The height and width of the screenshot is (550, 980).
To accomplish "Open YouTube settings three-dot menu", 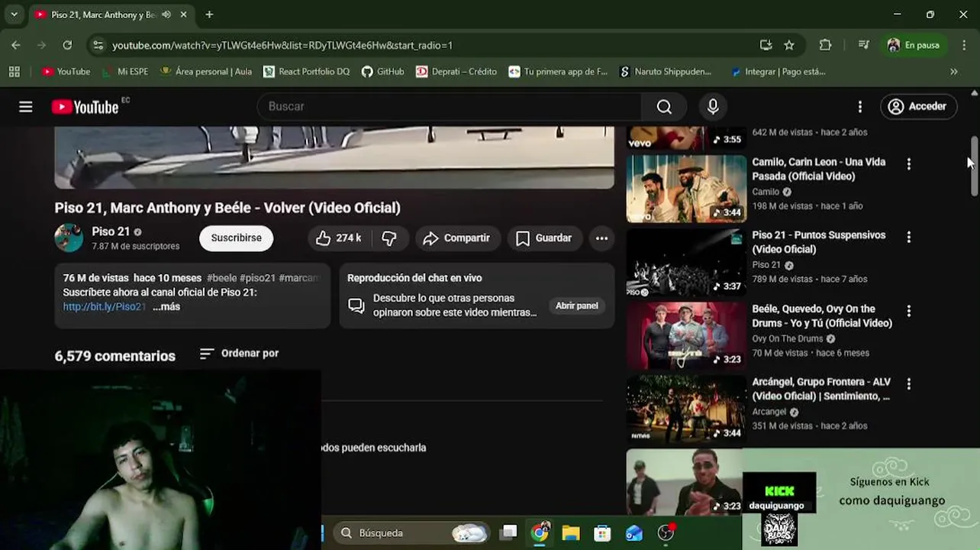I will (859, 107).
